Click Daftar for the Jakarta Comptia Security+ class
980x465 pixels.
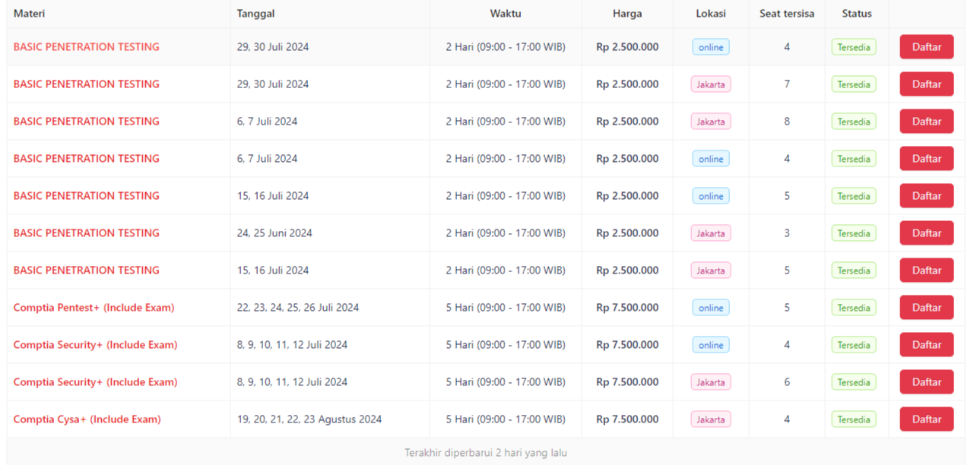coord(926,382)
